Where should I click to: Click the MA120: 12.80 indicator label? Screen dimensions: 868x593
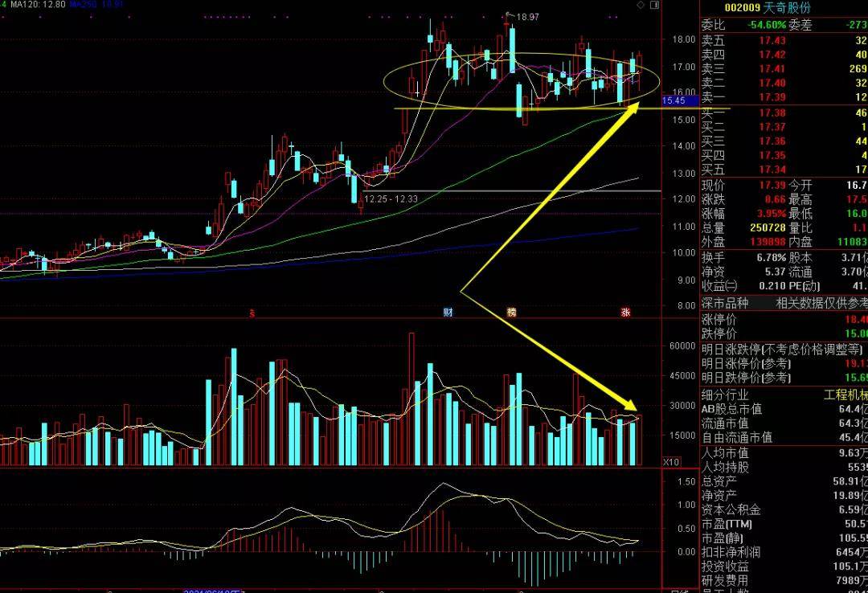[x=33, y=5]
